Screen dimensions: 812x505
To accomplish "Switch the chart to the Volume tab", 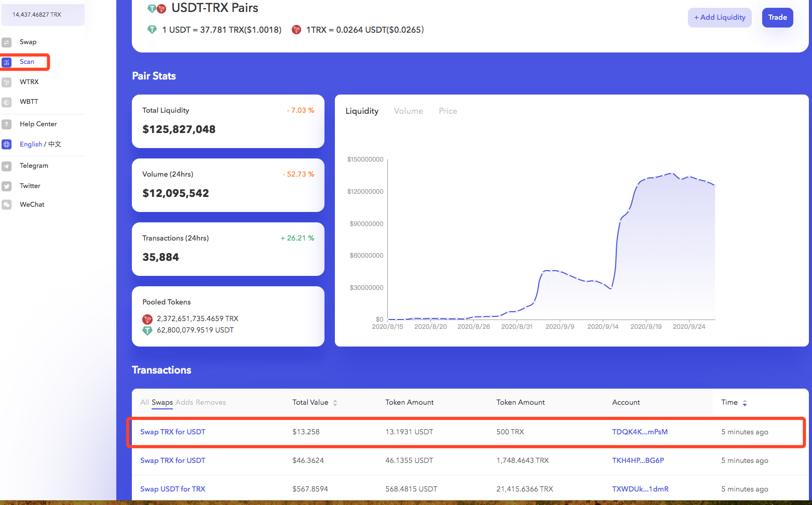I will click(x=409, y=111).
